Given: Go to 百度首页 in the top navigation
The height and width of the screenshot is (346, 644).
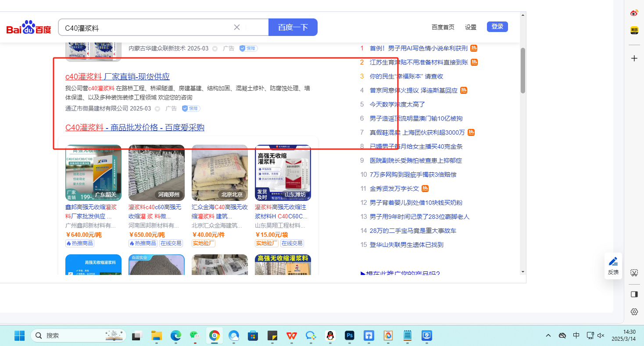Looking at the screenshot, I should coord(443,27).
